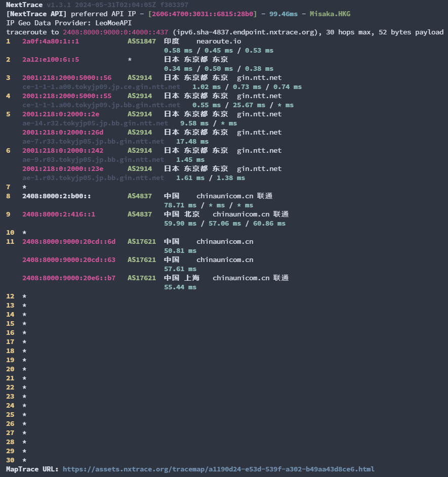
Task: Click IP address 2001:218:2000:5000::56
Action: click(x=67, y=77)
